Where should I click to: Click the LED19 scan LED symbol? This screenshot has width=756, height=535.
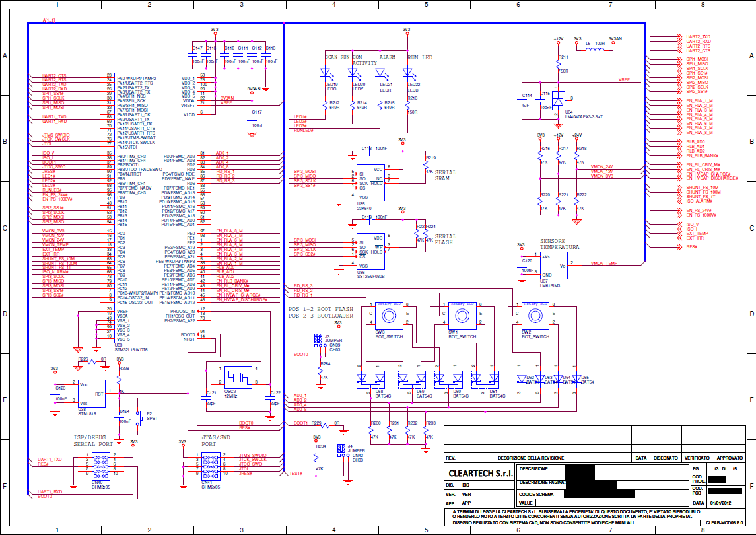325,73
